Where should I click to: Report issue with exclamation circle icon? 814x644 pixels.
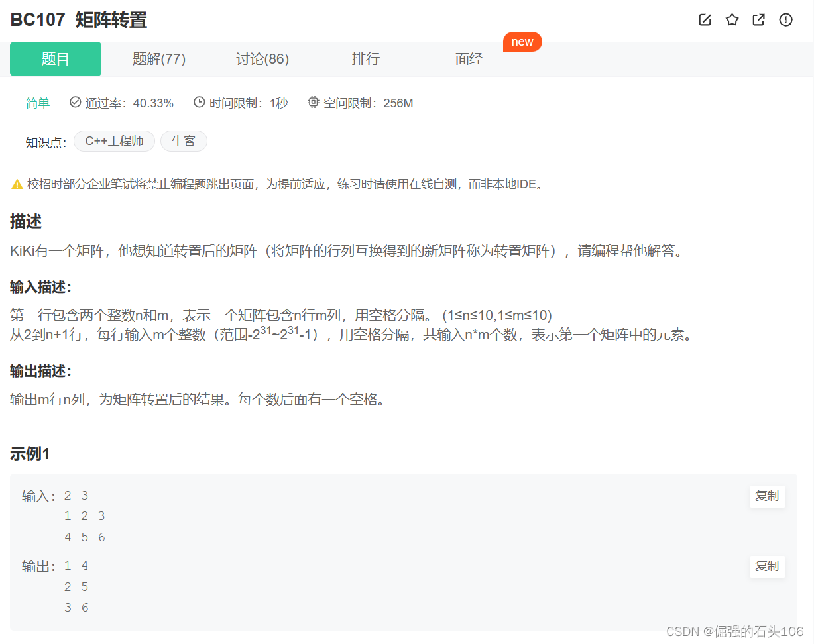785,20
